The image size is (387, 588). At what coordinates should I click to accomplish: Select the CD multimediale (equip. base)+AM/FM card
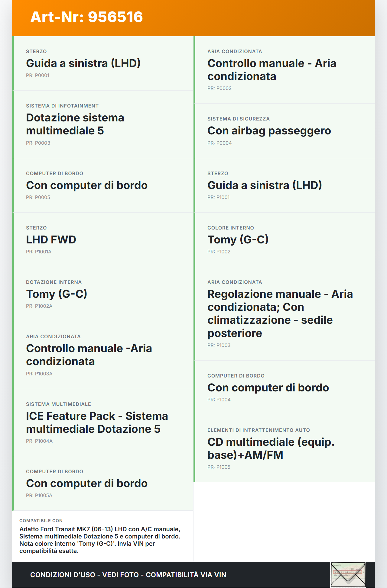pos(284,448)
